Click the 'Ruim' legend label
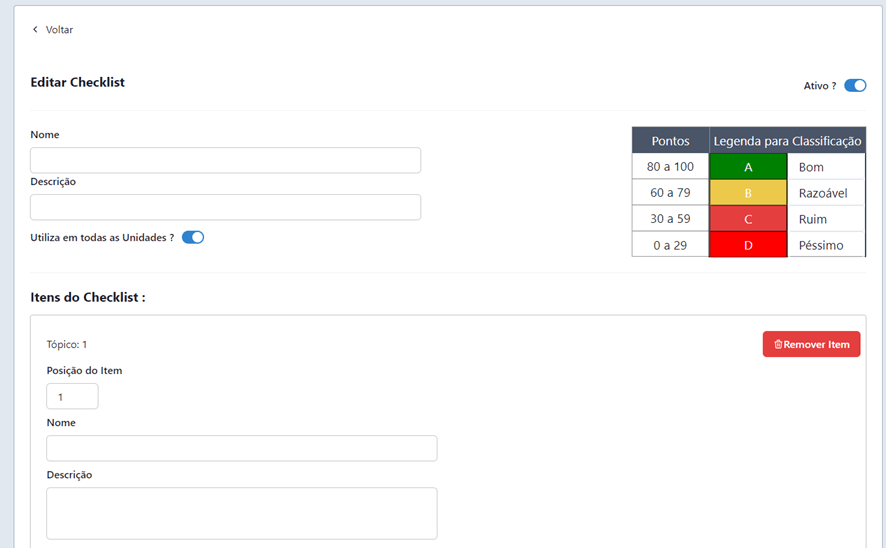886x548 pixels. pos(813,219)
